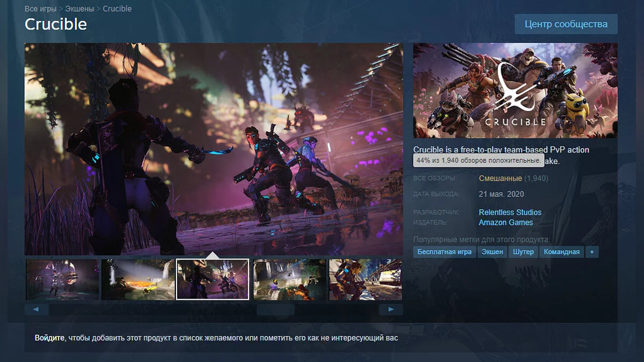Image resolution: width=644 pixels, height=362 pixels.
Task: Click the game description text
Action: pos(501,155)
